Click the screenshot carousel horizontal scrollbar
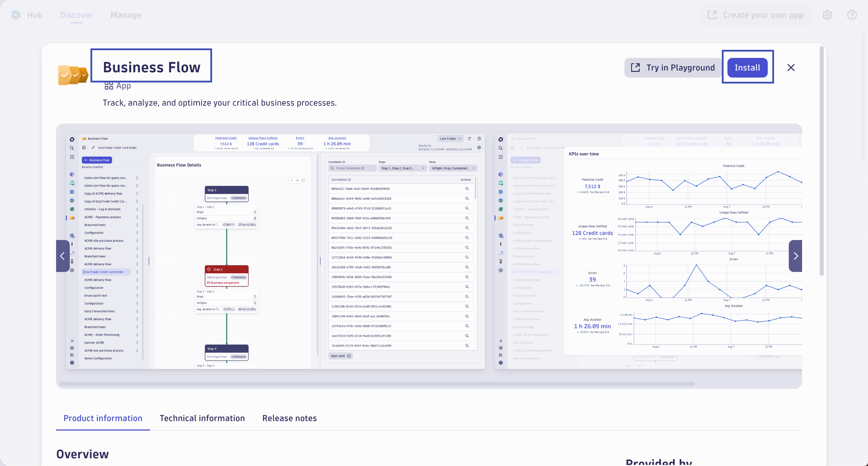 pos(377,384)
